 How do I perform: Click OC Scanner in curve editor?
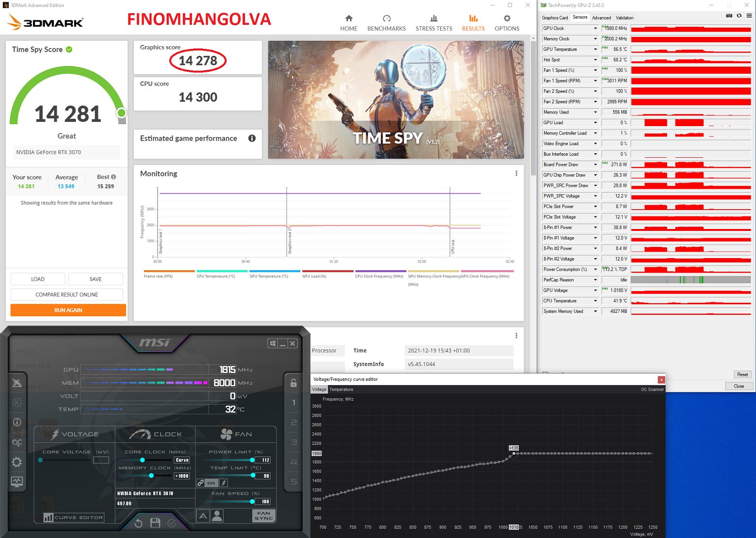[x=652, y=390]
